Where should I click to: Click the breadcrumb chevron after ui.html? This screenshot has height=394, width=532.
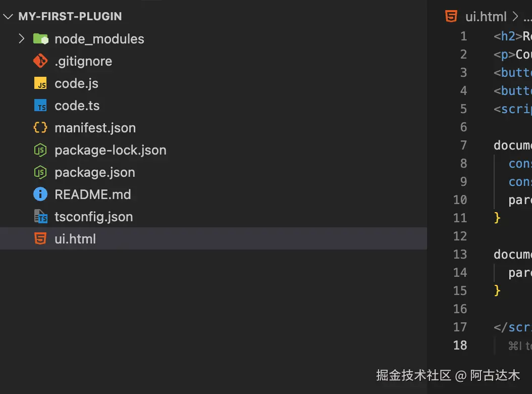tap(515, 16)
